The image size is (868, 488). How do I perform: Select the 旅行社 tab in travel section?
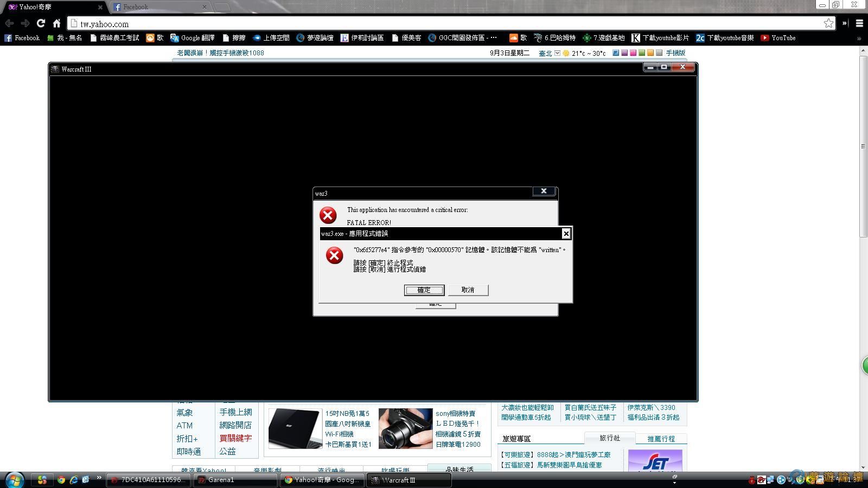[x=609, y=438]
